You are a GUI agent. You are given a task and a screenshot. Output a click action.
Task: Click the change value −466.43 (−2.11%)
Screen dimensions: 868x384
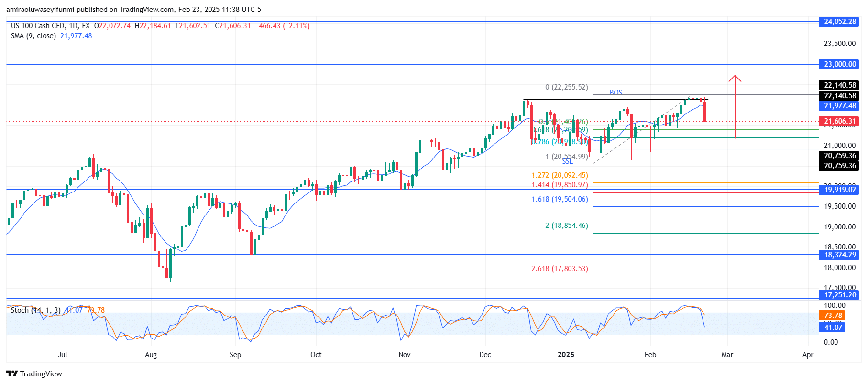[282, 26]
